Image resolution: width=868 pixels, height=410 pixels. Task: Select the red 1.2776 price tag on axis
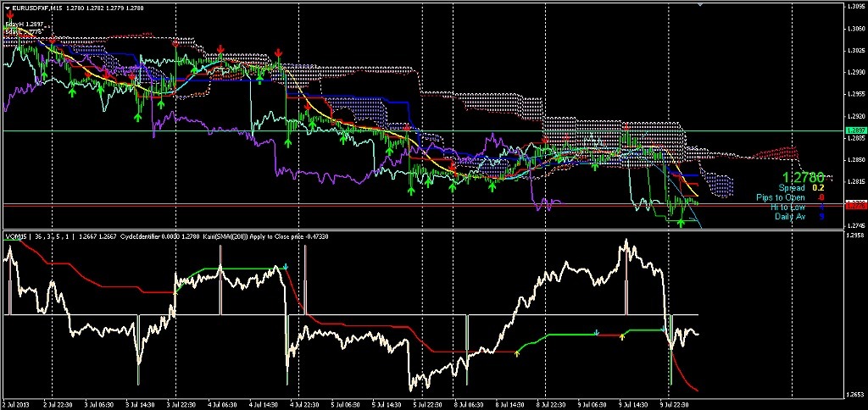click(854, 205)
